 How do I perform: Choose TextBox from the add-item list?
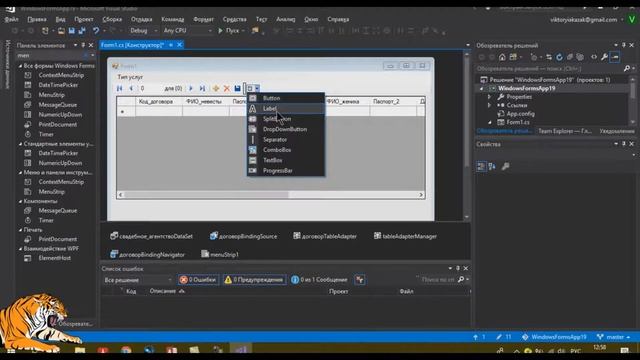click(286, 160)
